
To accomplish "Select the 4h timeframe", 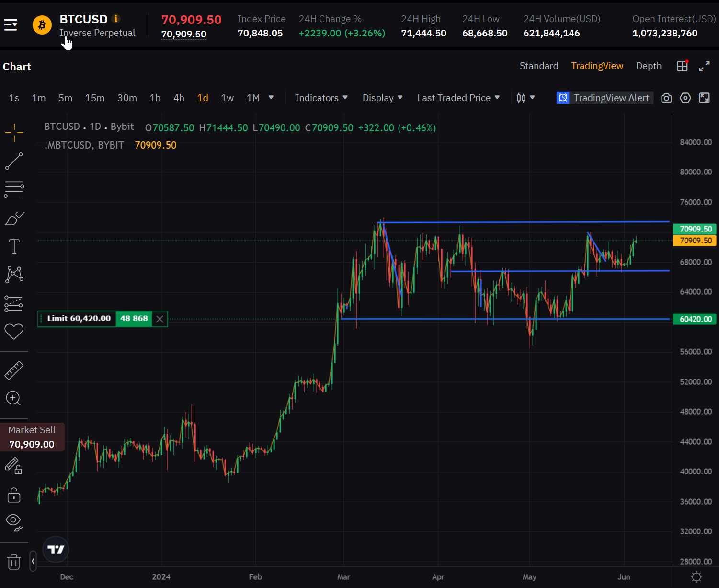I will click(179, 98).
